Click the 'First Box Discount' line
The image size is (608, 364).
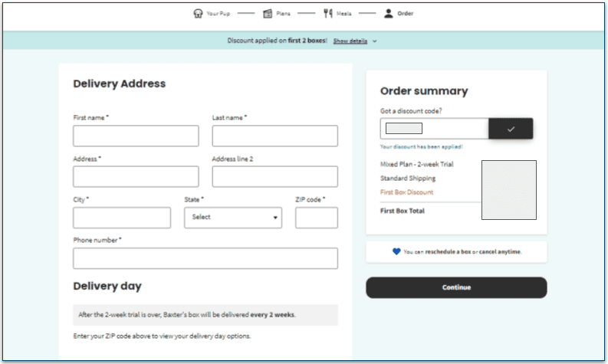[x=407, y=192]
